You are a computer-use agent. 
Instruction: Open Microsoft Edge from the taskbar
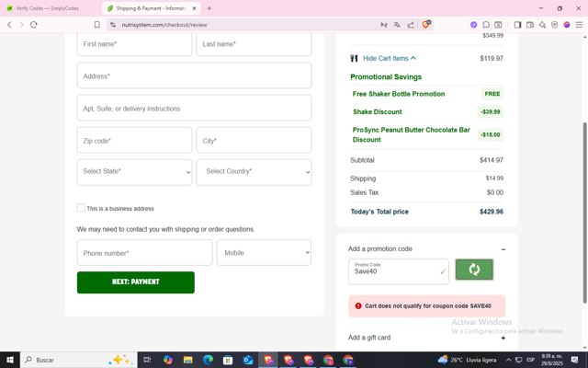coord(208,360)
